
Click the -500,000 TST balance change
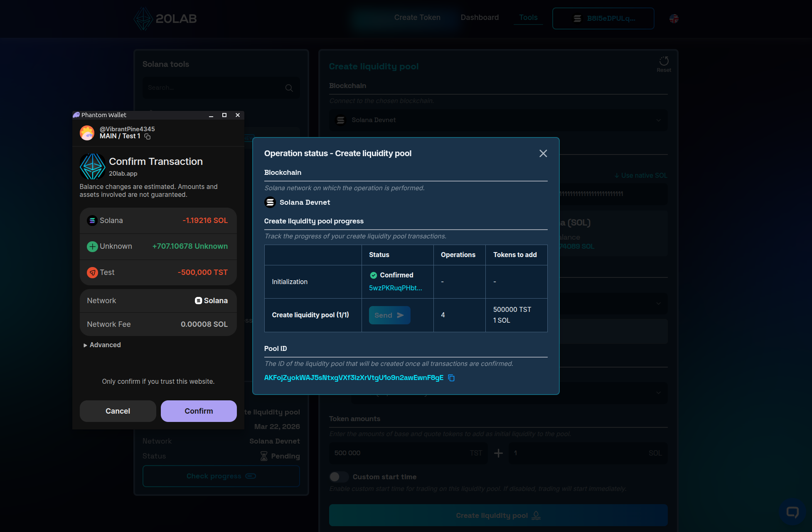[x=203, y=272]
